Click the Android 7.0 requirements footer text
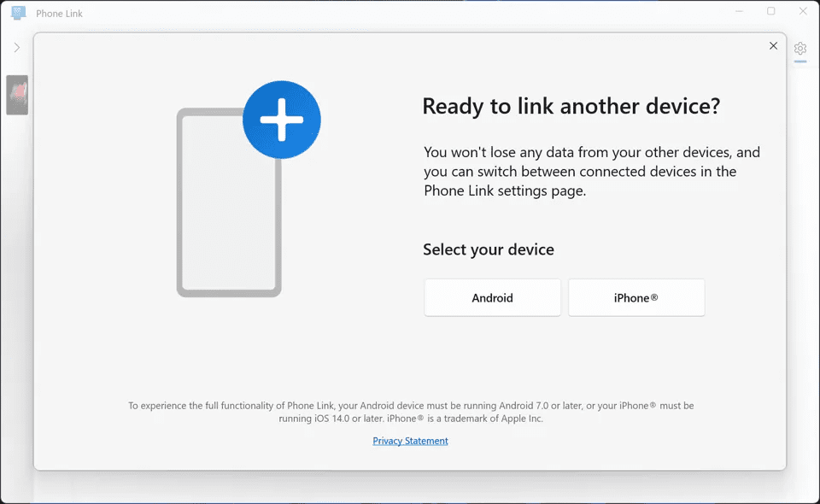Screen dimensions: 820x504 pos(411,406)
